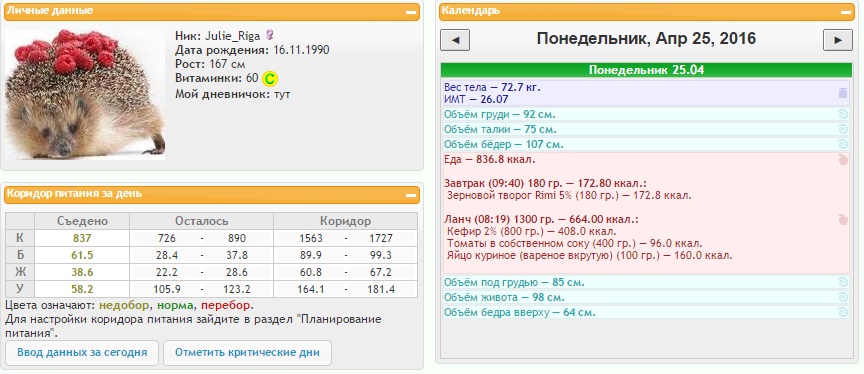Click Отметить критические дни button
The image size is (864, 374).
pos(247,353)
